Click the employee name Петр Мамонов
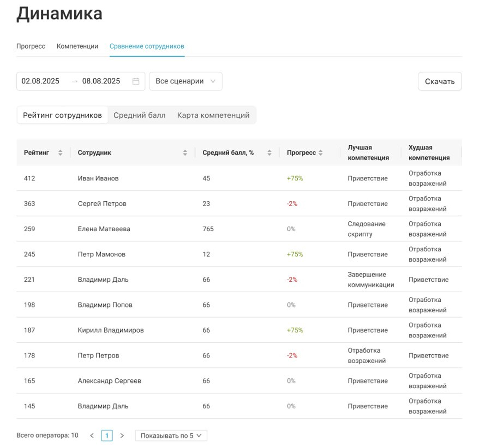 (102, 254)
